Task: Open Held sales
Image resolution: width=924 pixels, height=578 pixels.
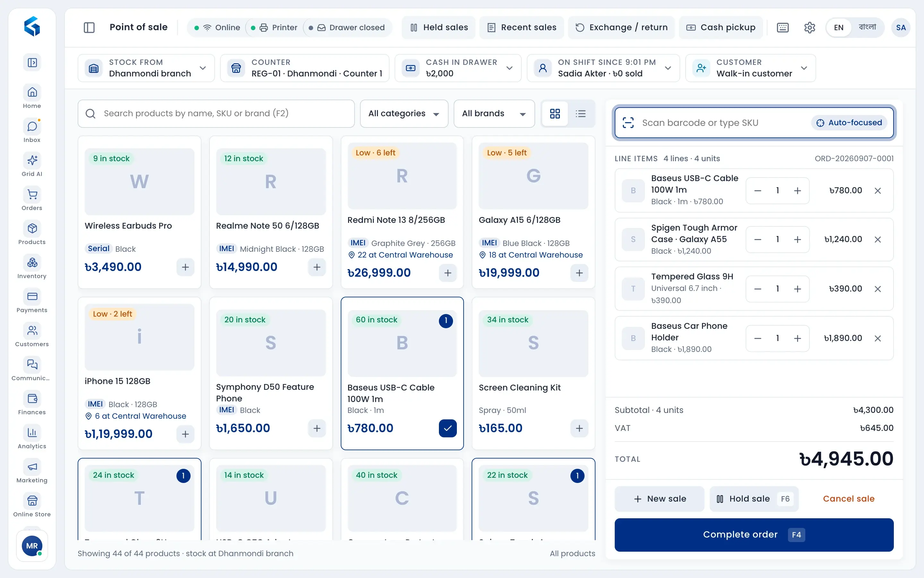Action: click(438, 28)
